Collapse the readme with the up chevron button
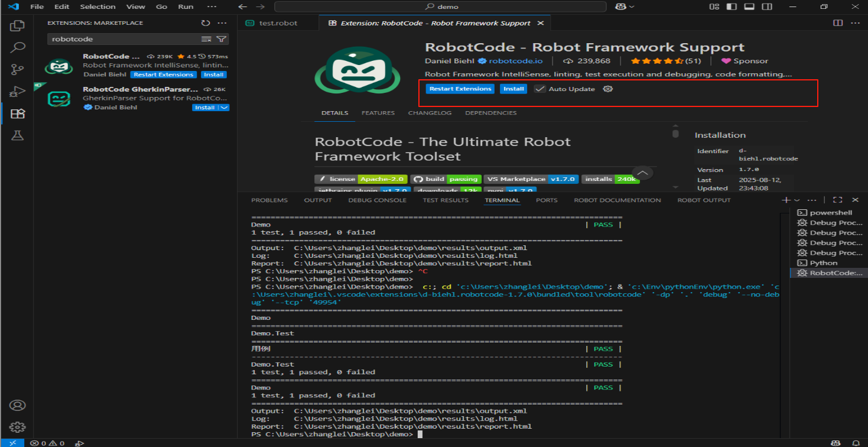 pyautogui.click(x=642, y=173)
